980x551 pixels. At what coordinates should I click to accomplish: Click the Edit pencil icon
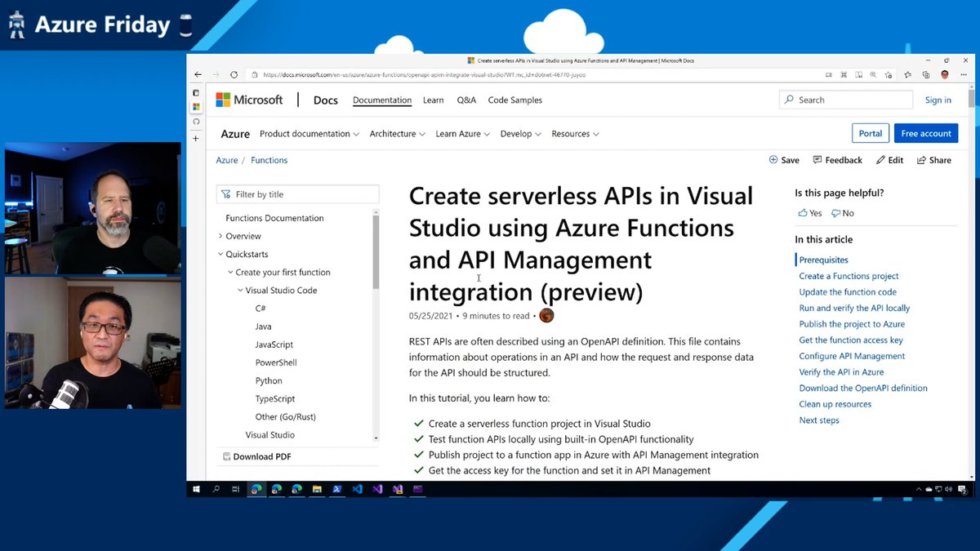(880, 160)
